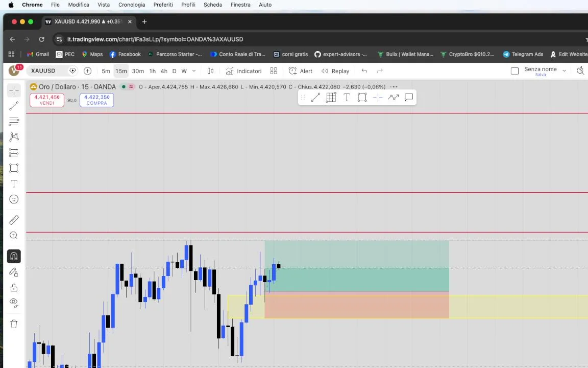Image resolution: width=588 pixels, height=368 pixels.
Task: Switch to the 1h timeframe
Action: tap(152, 71)
